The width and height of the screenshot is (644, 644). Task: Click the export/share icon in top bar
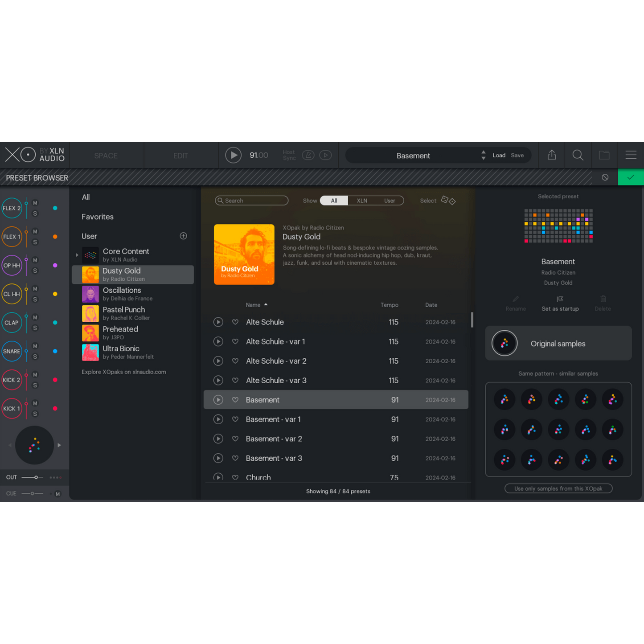552,155
